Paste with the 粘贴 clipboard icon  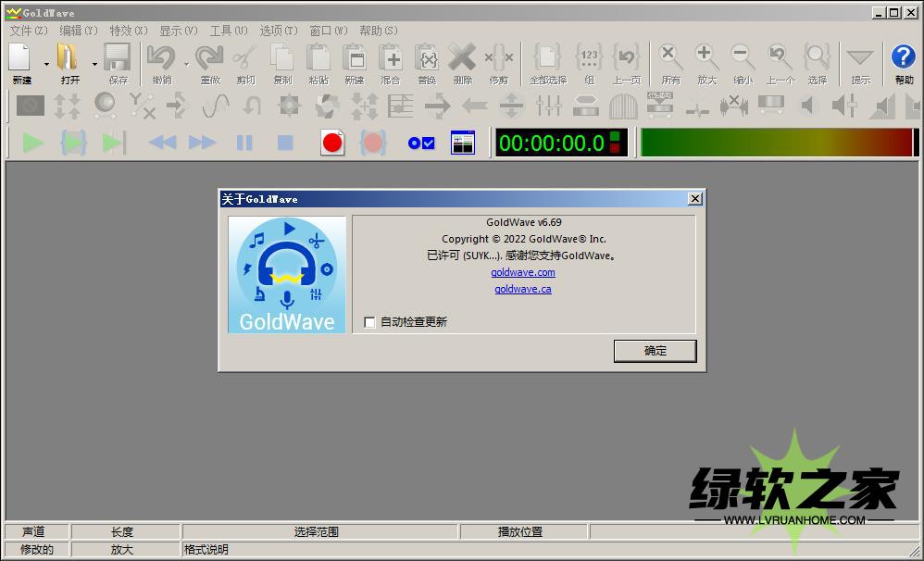click(x=318, y=57)
